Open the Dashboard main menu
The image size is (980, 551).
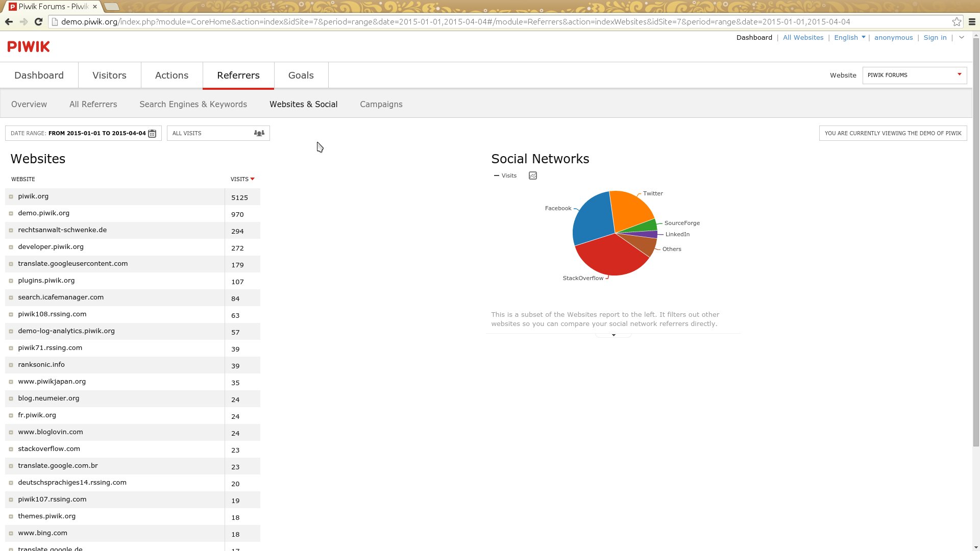pyautogui.click(x=39, y=75)
